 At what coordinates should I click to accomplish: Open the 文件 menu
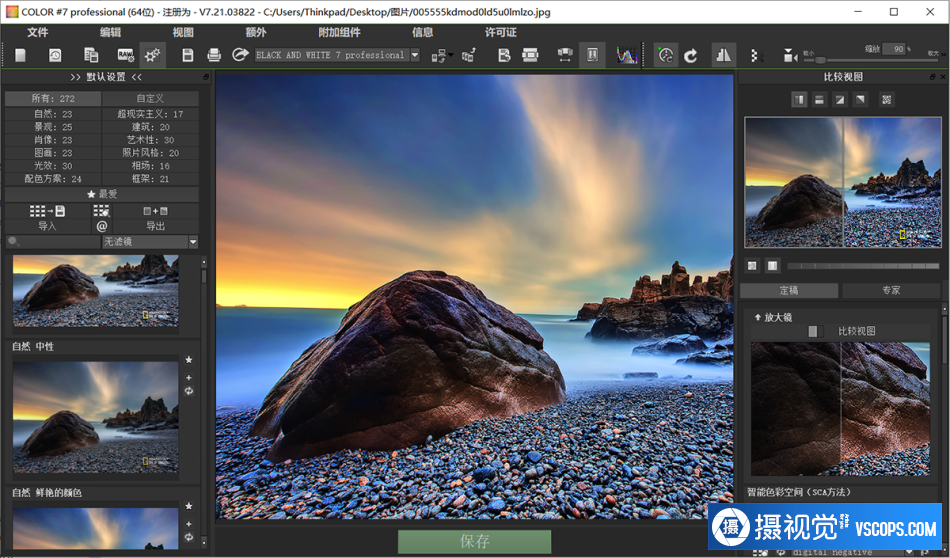pyautogui.click(x=38, y=32)
